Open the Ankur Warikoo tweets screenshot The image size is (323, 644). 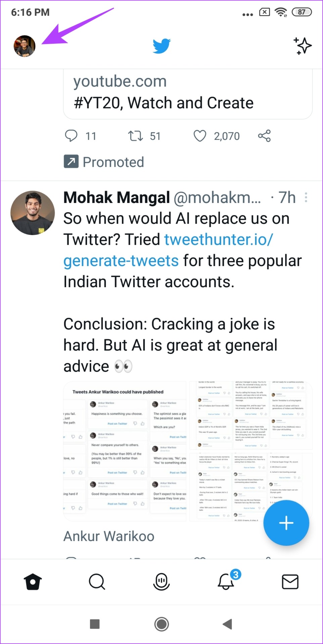(125, 451)
